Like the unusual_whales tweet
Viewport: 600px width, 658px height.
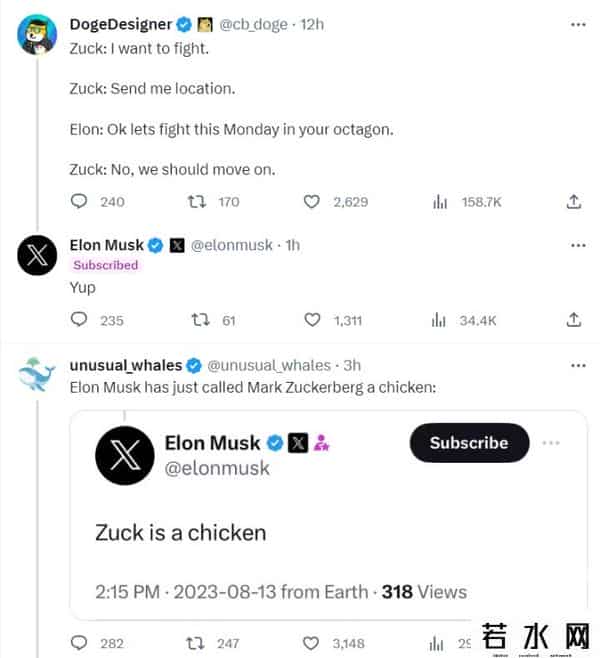coord(313,643)
